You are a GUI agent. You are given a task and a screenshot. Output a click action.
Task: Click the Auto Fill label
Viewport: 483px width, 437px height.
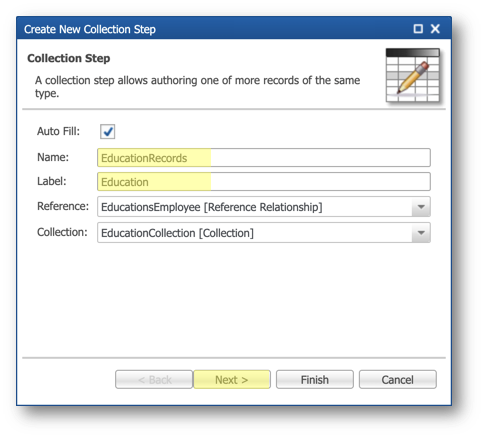pyautogui.click(x=58, y=131)
